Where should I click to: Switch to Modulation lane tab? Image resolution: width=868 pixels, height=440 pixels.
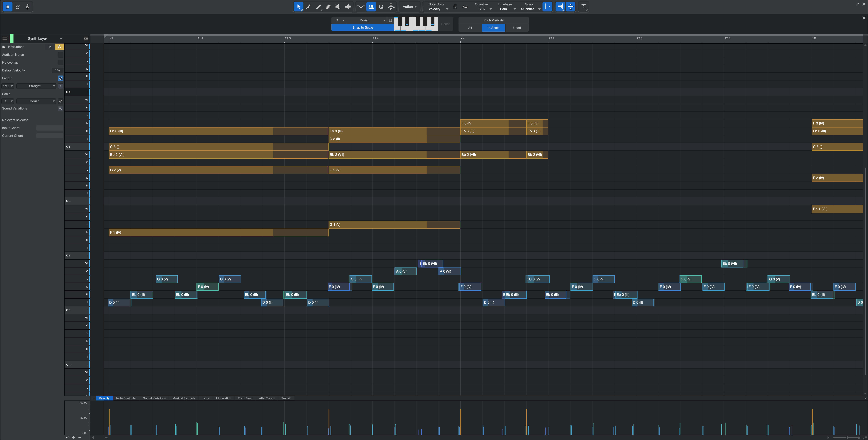pos(223,398)
